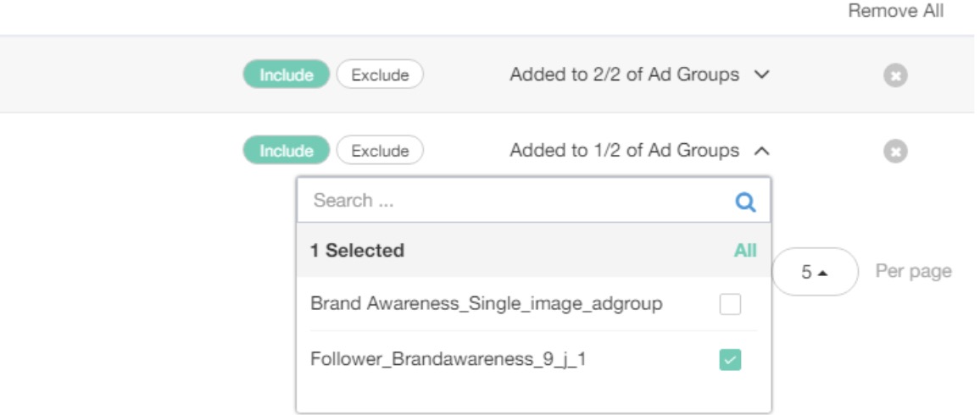Image resolution: width=980 pixels, height=415 pixels.
Task: Click All to select every ad group
Action: point(745,251)
